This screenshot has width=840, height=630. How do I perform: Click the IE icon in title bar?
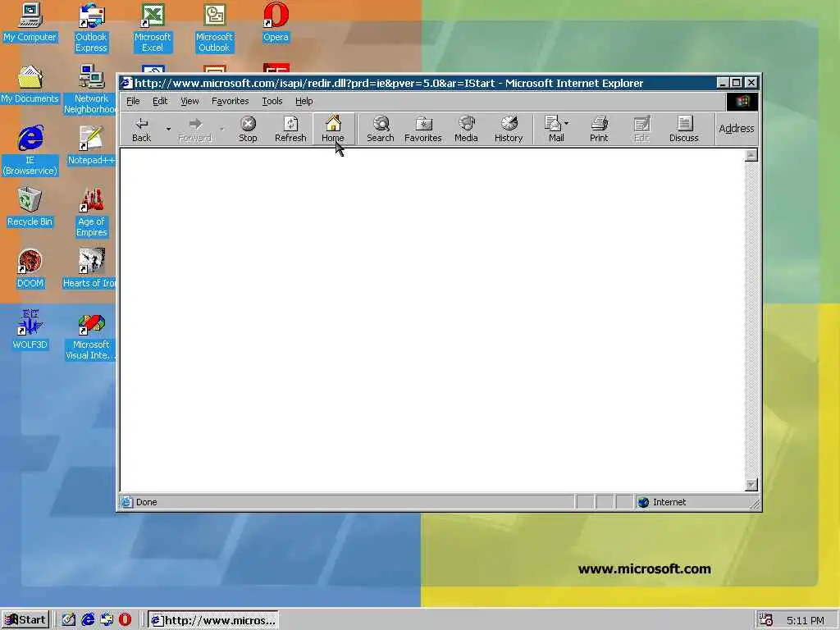click(126, 83)
